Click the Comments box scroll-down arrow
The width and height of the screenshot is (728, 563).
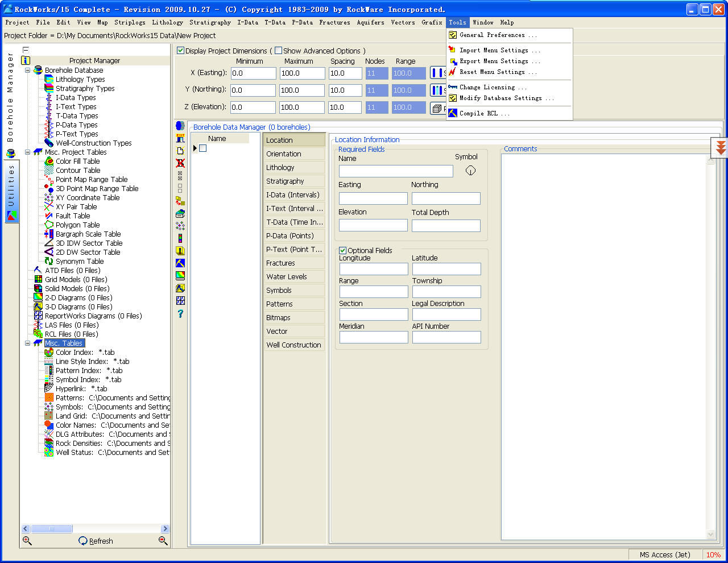click(710, 534)
